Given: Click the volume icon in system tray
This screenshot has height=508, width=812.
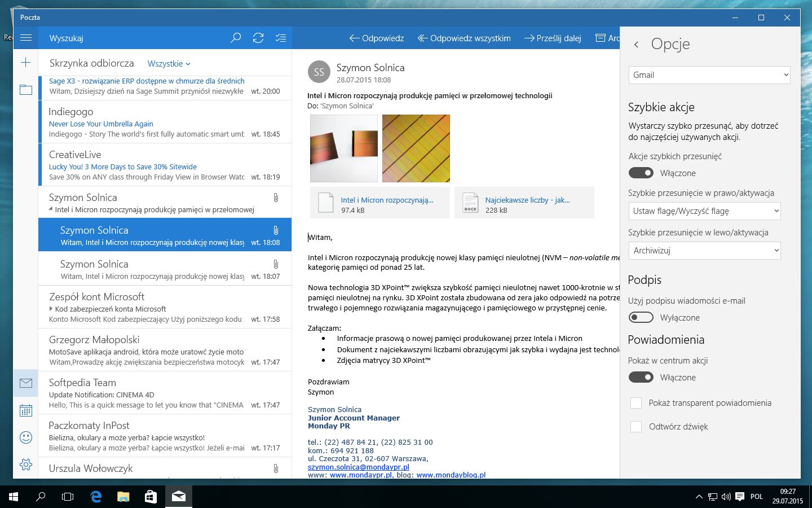Looking at the screenshot, I should (726, 497).
